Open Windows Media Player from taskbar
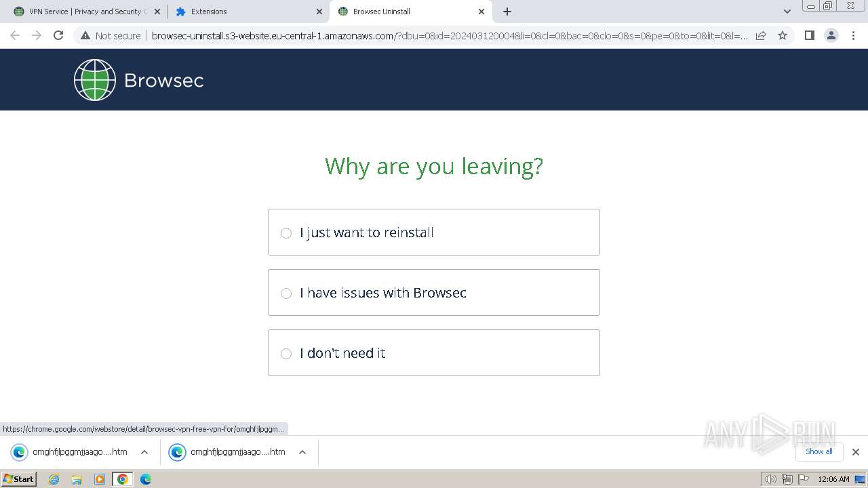 click(x=100, y=479)
